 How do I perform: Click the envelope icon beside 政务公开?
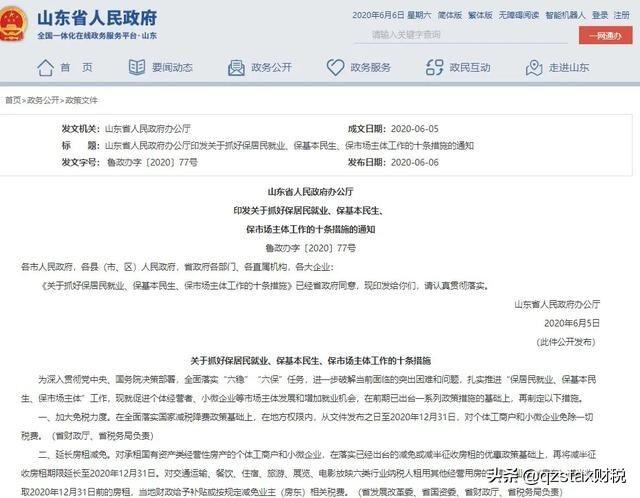pos(236,68)
